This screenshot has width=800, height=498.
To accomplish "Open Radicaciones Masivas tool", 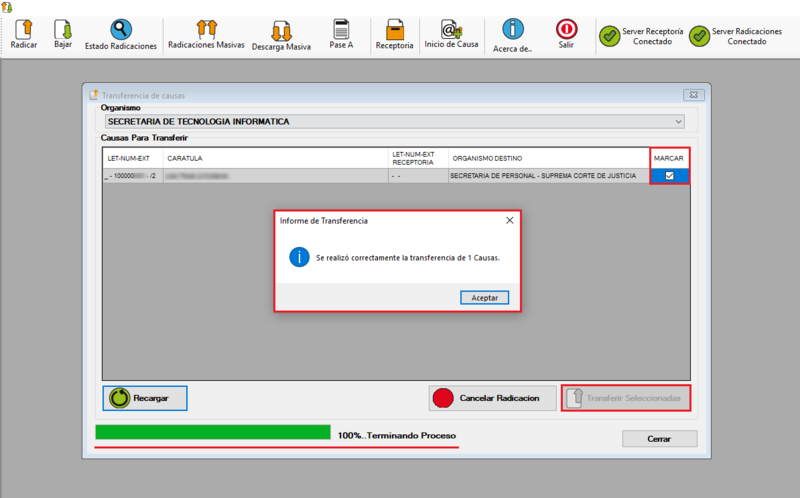I will (x=206, y=34).
